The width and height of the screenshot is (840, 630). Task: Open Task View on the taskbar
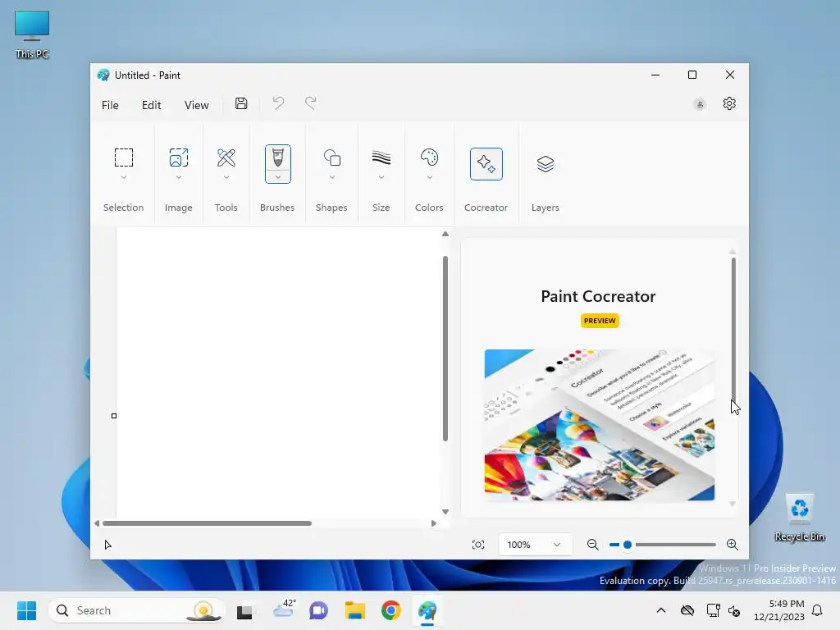click(x=244, y=610)
